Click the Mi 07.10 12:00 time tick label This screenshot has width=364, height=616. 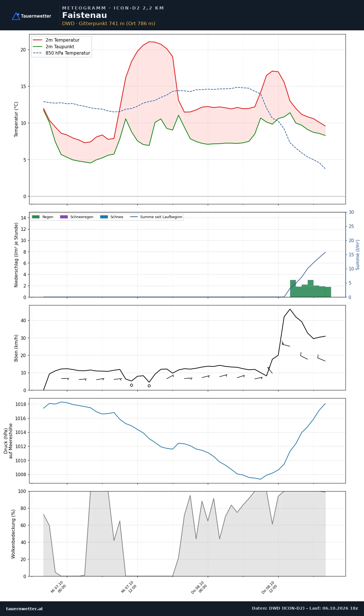[129, 587]
